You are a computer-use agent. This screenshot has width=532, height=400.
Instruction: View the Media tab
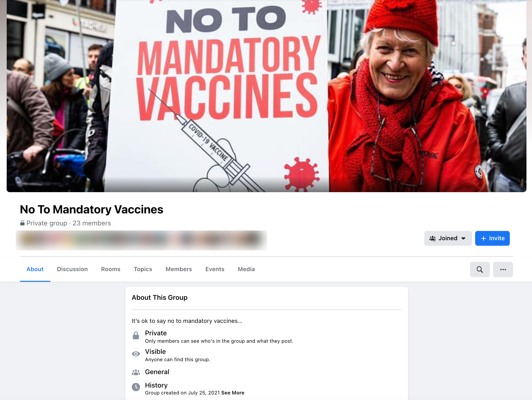click(x=246, y=269)
